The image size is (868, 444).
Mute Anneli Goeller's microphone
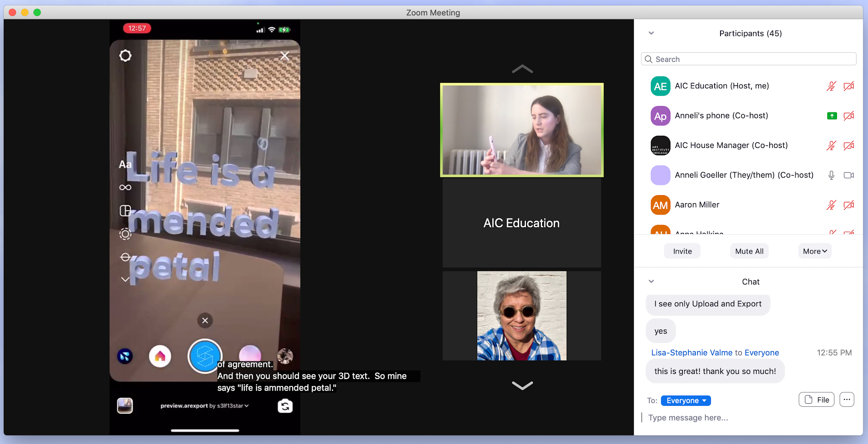click(831, 175)
